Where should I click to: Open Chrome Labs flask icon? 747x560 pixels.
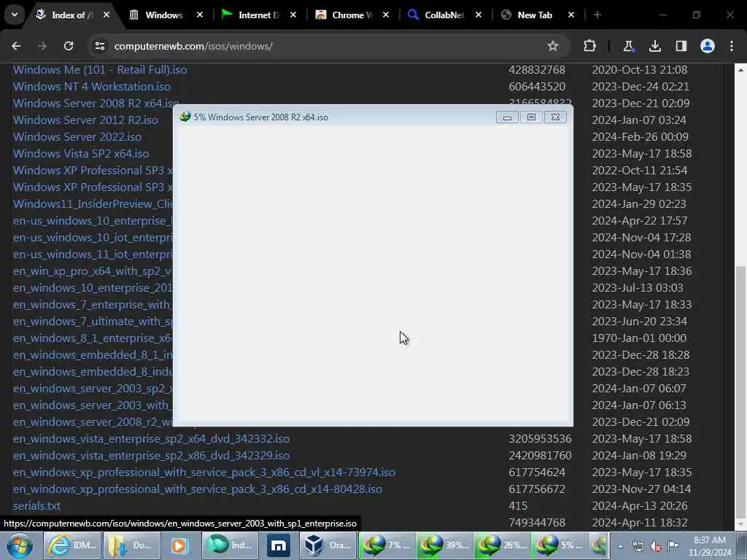coord(628,46)
